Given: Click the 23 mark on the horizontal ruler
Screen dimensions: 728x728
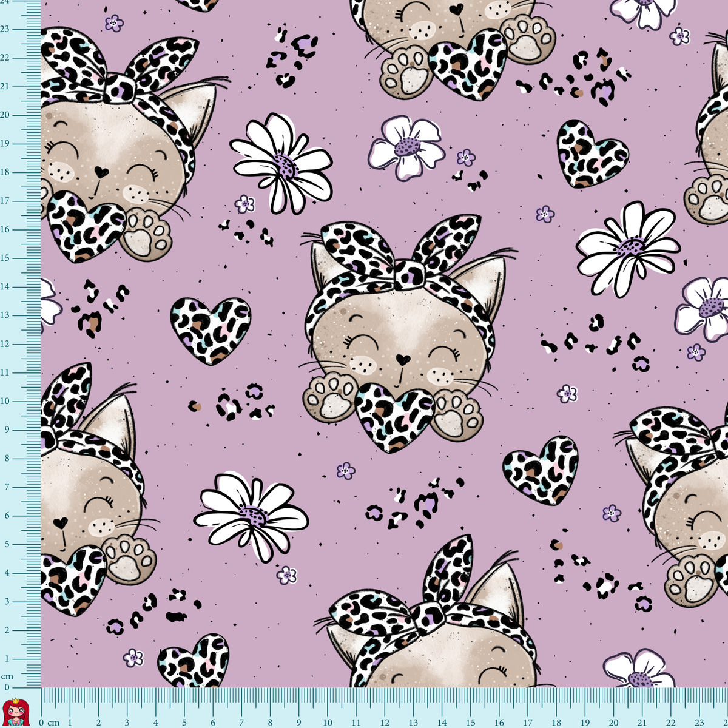Looking at the screenshot, I should click(699, 722).
